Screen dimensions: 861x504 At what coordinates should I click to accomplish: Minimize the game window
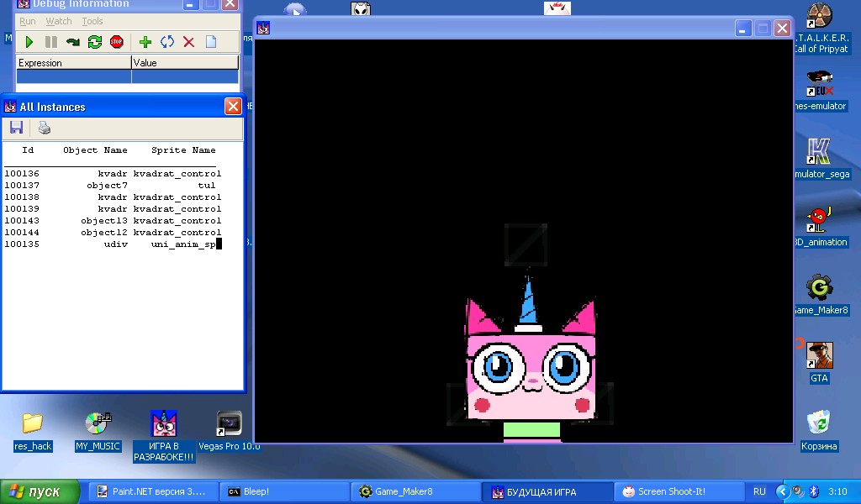click(742, 28)
